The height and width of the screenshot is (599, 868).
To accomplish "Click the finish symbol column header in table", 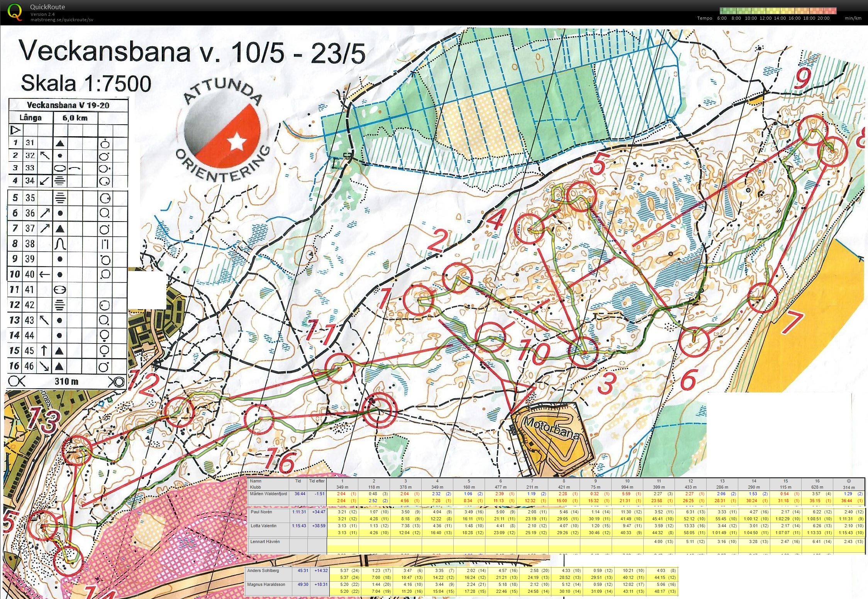I will point(849,481).
